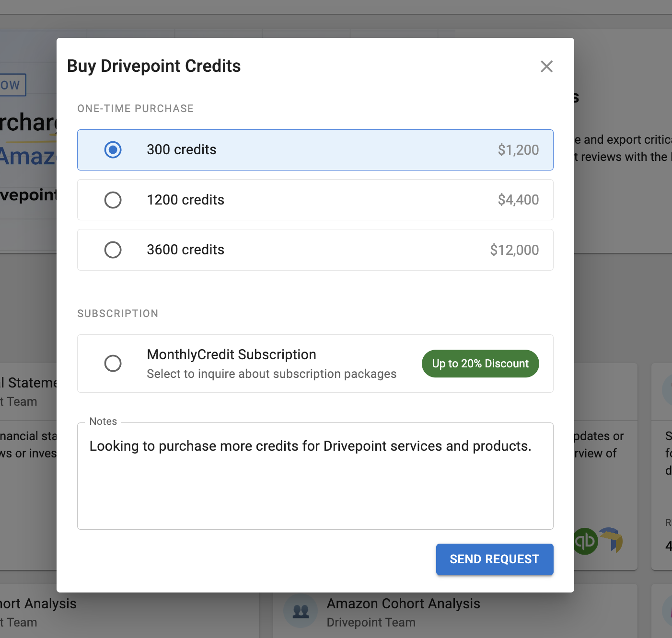Send the credit purchase request
Image resolution: width=672 pixels, height=638 pixels.
coord(494,559)
